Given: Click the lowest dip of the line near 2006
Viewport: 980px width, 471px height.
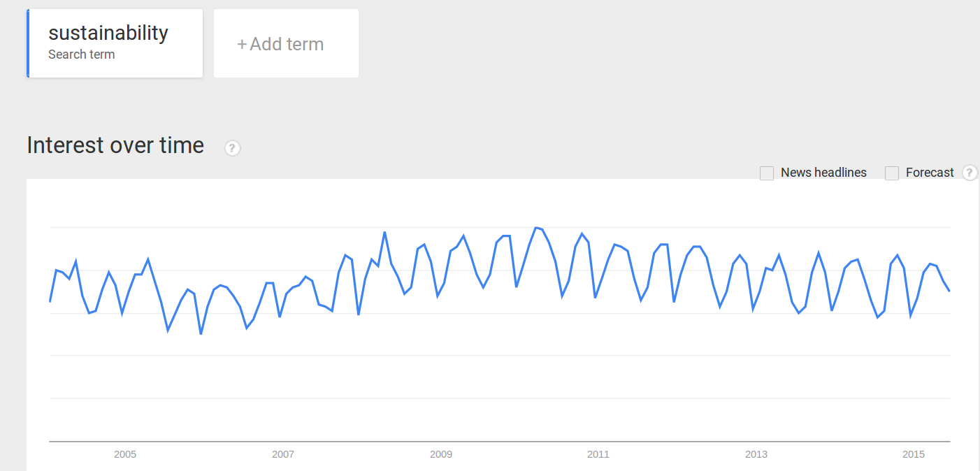Looking at the screenshot, I should click(x=201, y=333).
